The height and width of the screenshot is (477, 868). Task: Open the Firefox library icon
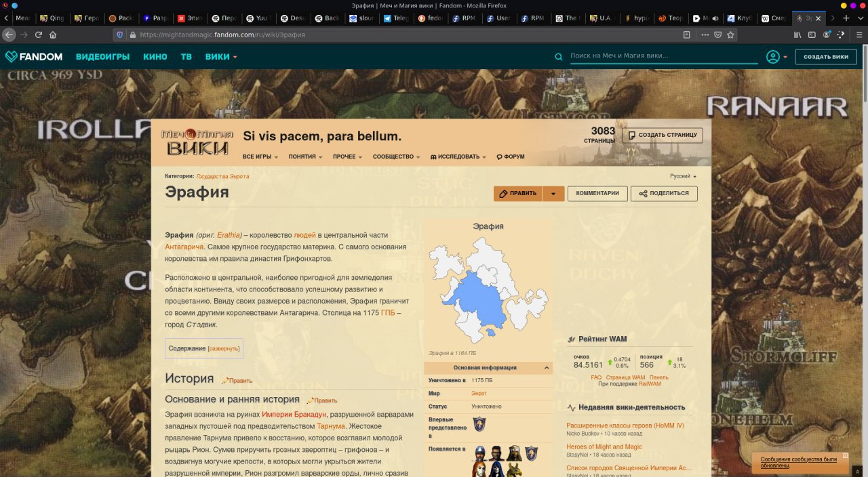(x=798, y=34)
